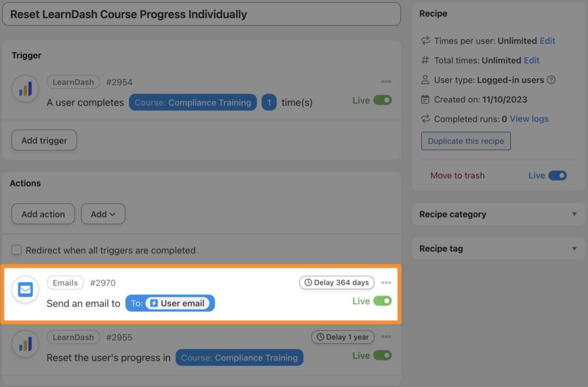
Task: Click the Emails envelope icon
Action: pyautogui.click(x=25, y=289)
